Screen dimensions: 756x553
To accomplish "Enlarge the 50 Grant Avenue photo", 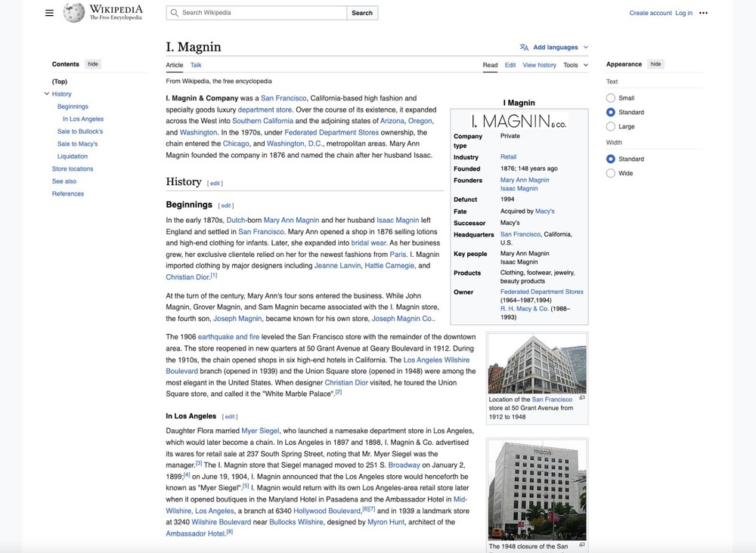I will (x=582, y=398).
